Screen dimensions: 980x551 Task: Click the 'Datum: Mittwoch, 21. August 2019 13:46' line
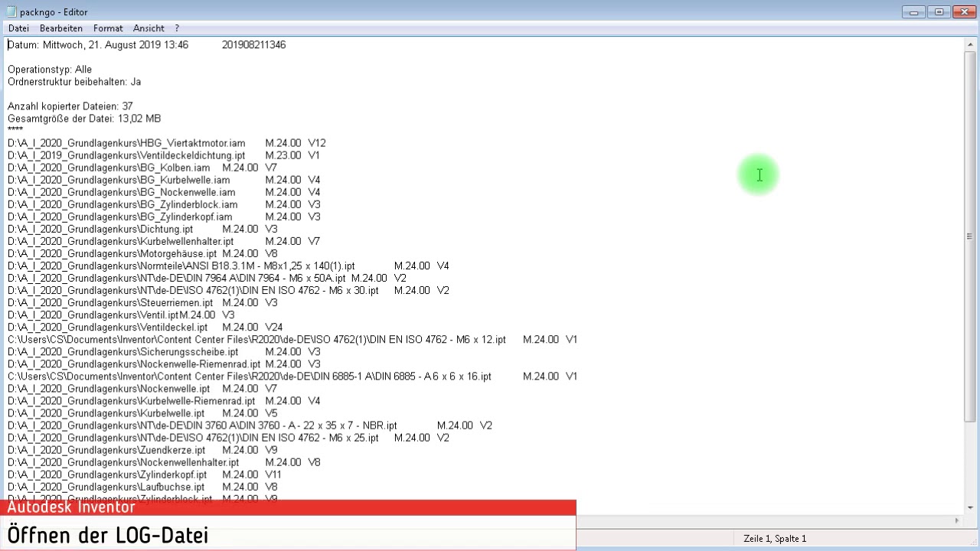coord(98,45)
